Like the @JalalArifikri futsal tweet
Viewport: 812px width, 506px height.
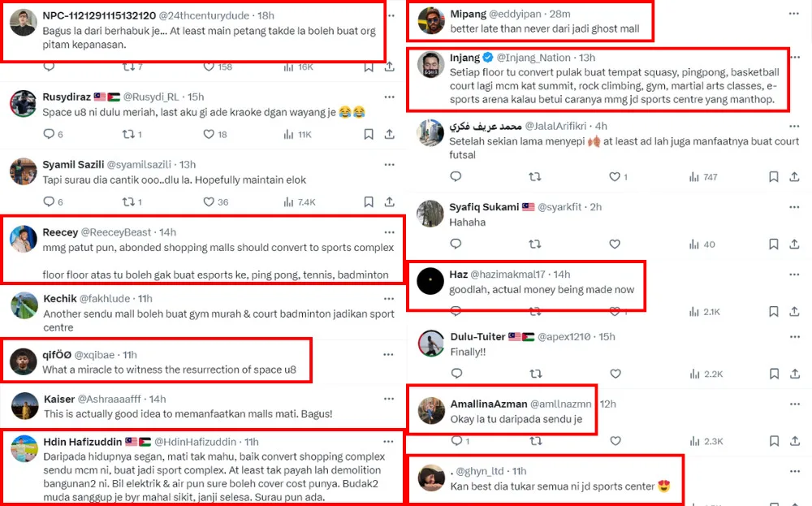coord(615,176)
